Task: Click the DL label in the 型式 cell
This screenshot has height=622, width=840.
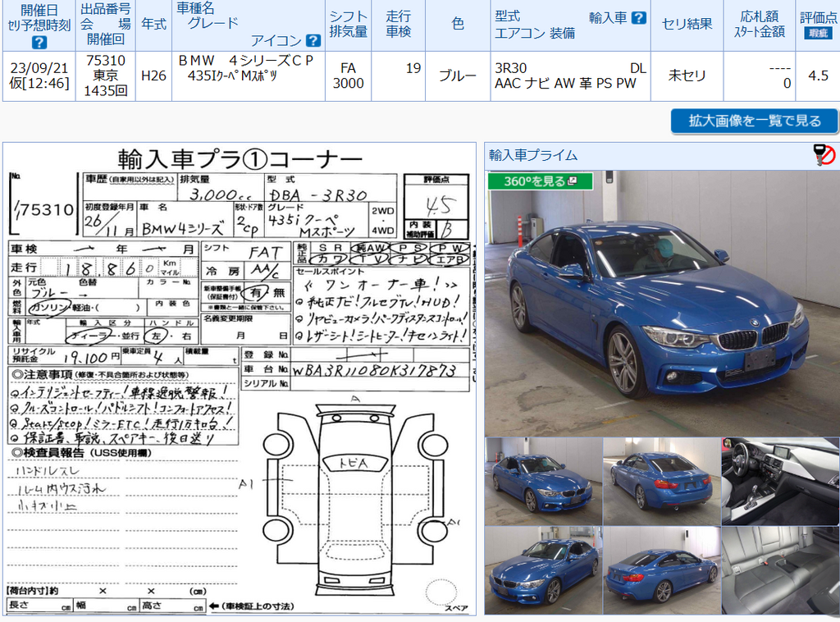Action: (x=638, y=68)
